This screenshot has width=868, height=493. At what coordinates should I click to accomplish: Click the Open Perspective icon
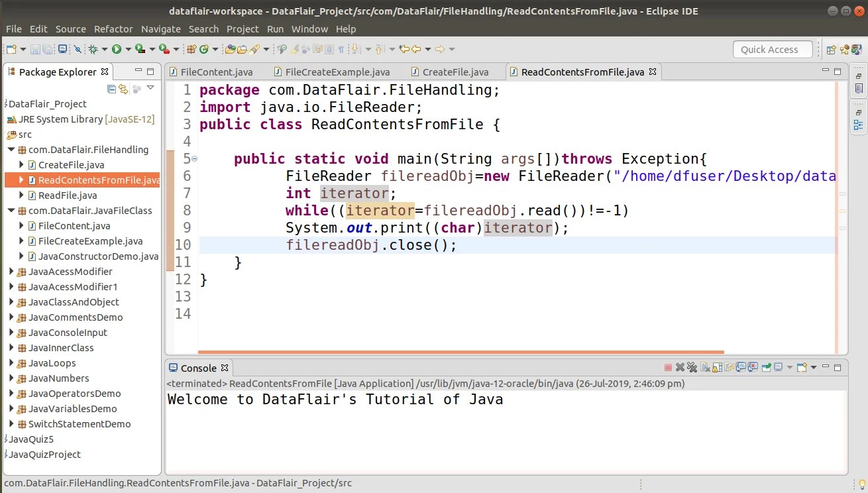tap(831, 49)
